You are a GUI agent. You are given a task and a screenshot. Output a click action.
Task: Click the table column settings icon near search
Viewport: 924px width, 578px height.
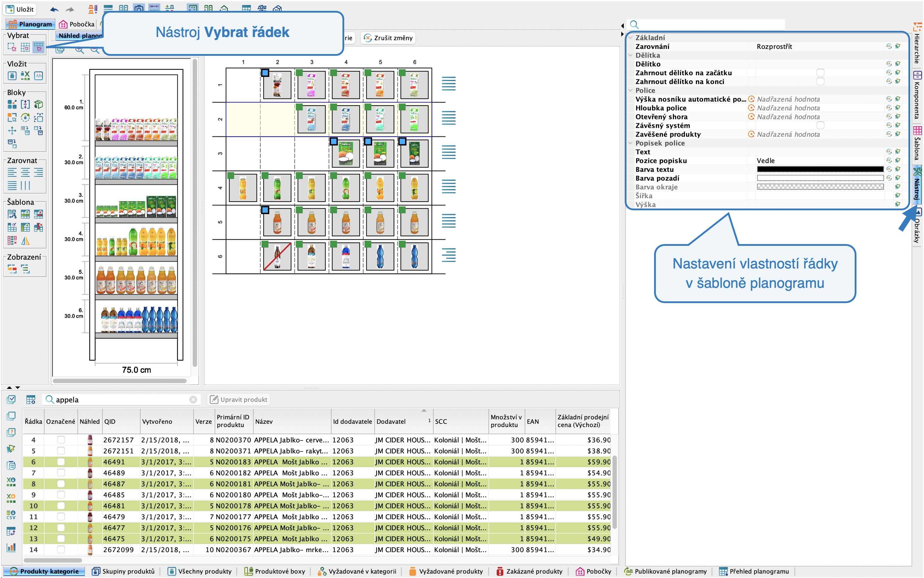[31, 400]
